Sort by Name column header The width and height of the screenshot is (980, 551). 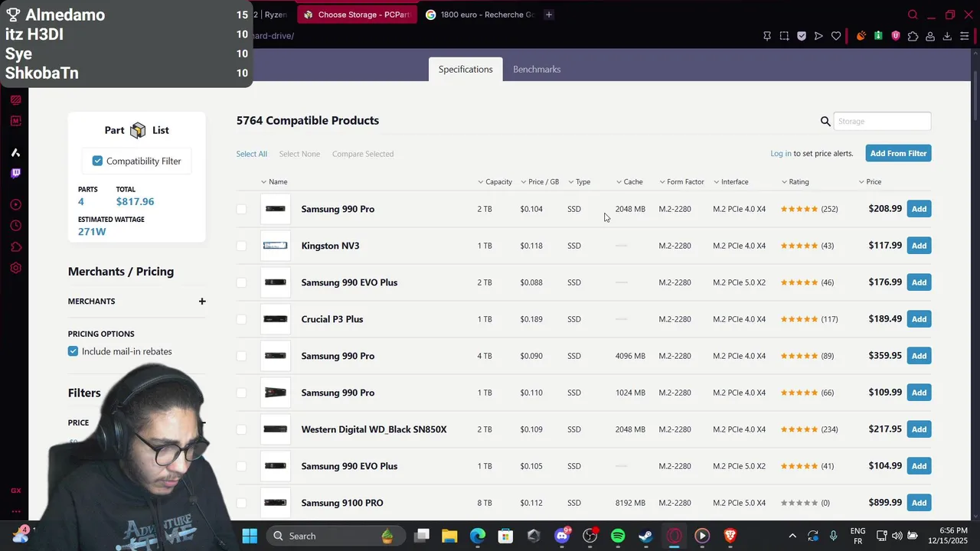click(274, 182)
